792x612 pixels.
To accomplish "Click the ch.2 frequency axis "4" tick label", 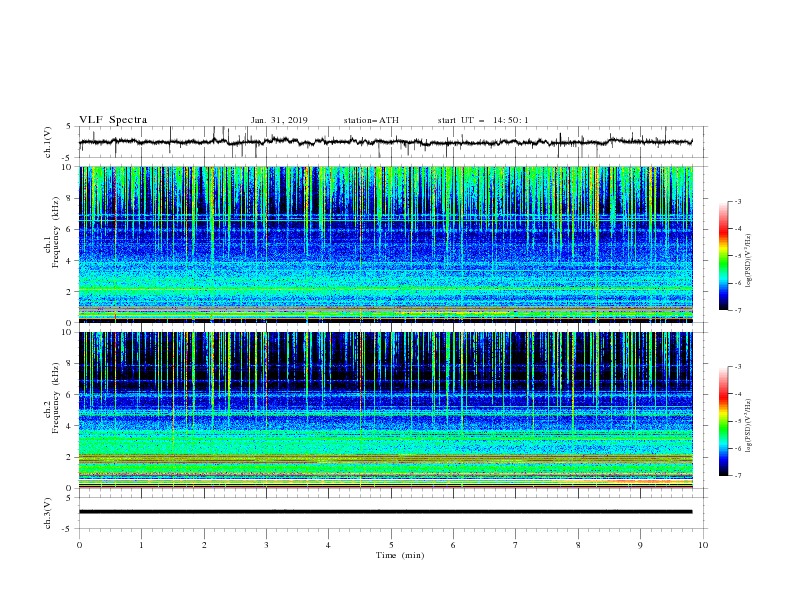I will tap(71, 426).
